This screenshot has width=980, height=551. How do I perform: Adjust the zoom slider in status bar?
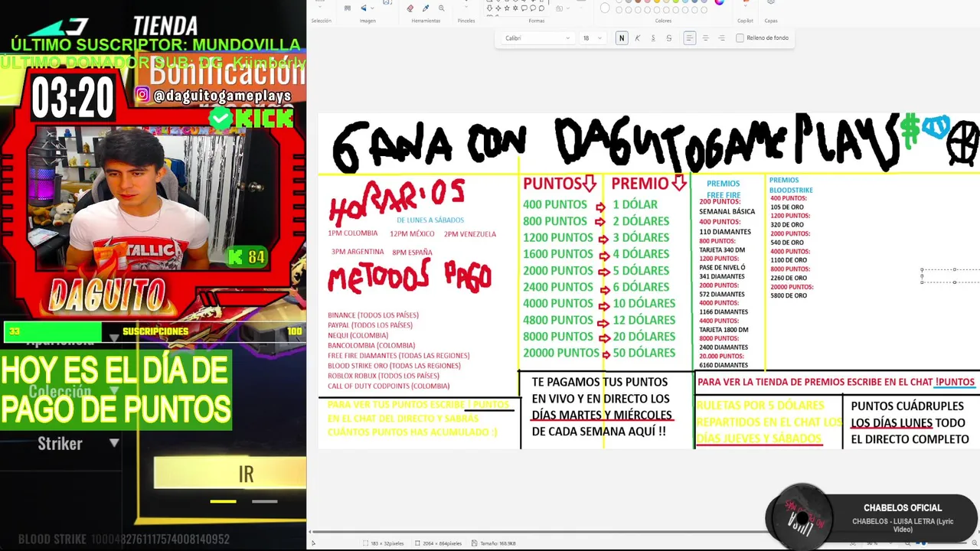click(923, 543)
